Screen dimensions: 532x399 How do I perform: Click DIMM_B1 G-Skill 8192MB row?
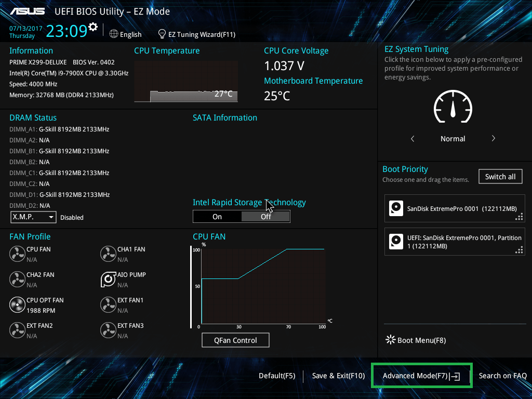[59, 151]
